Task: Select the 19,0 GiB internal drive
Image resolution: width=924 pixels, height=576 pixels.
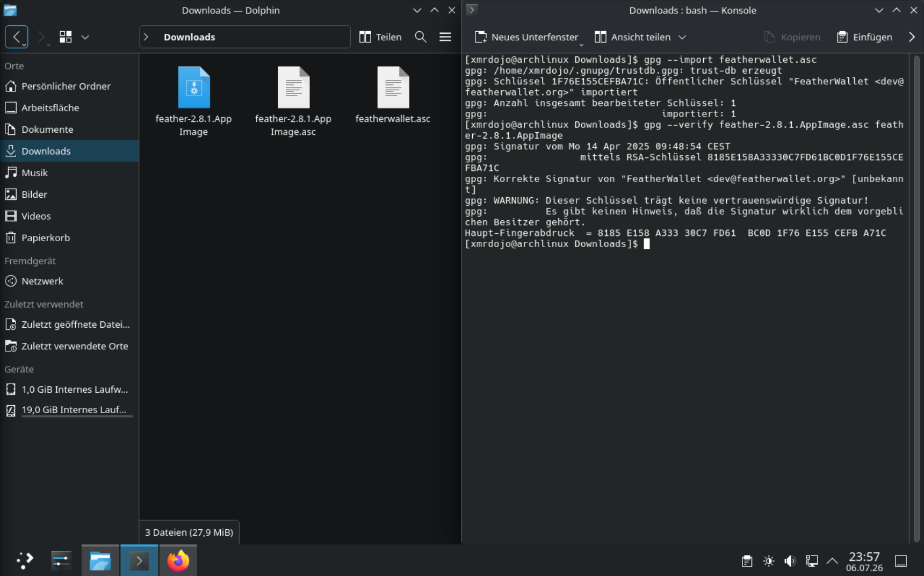Action: [x=69, y=410]
